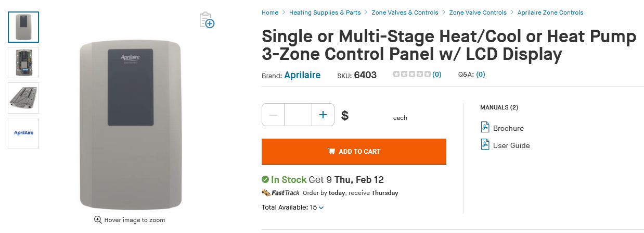Click the shopping cart icon in button
644x233 pixels.
pyautogui.click(x=331, y=151)
